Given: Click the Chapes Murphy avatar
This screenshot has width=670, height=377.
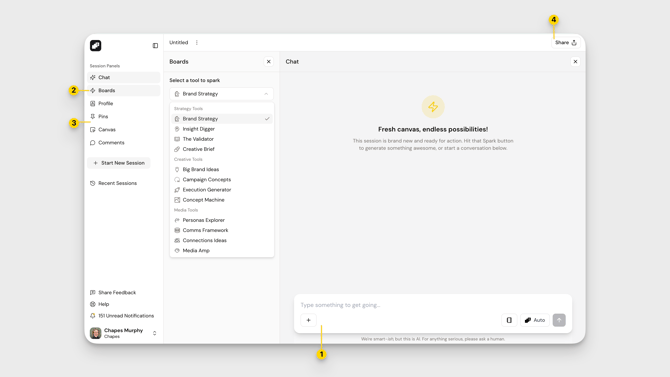Looking at the screenshot, I should (95, 333).
